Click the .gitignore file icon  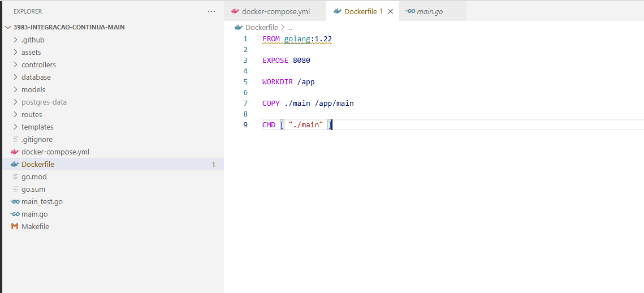pyautogui.click(x=16, y=140)
